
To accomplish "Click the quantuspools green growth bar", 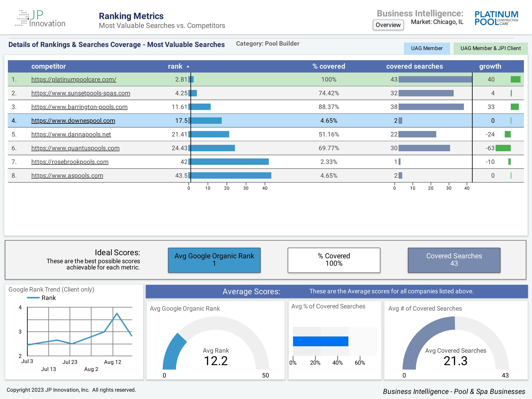I will click(x=503, y=148).
